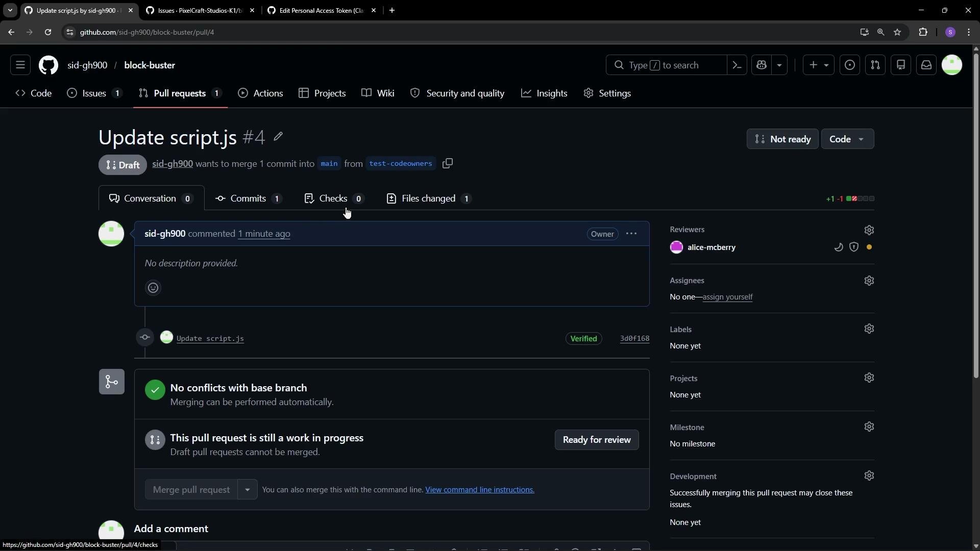Click the yellow pending review status dot
This screenshot has height=551, width=980.
[x=869, y=247]
